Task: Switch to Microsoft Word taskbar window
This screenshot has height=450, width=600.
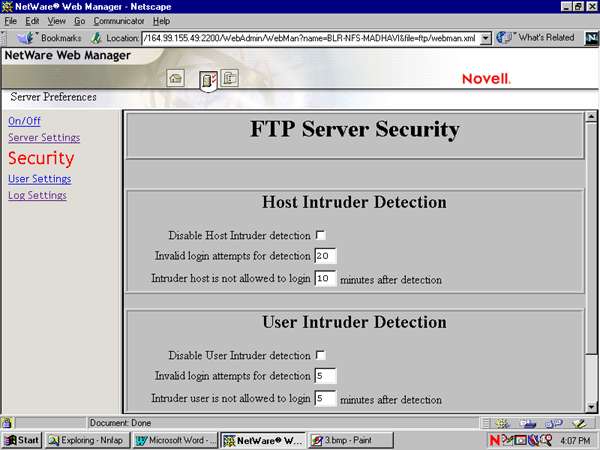Action: [175, 440]
